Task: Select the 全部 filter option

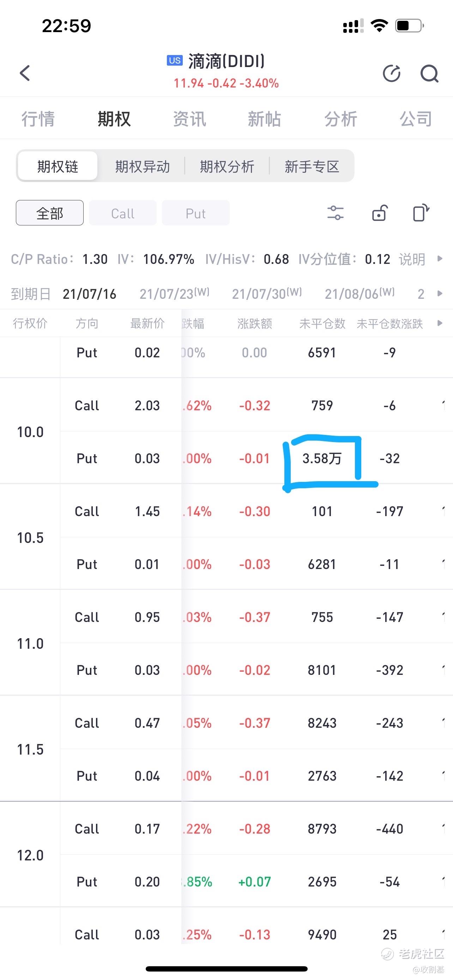Action: click(x=50, y=213)
